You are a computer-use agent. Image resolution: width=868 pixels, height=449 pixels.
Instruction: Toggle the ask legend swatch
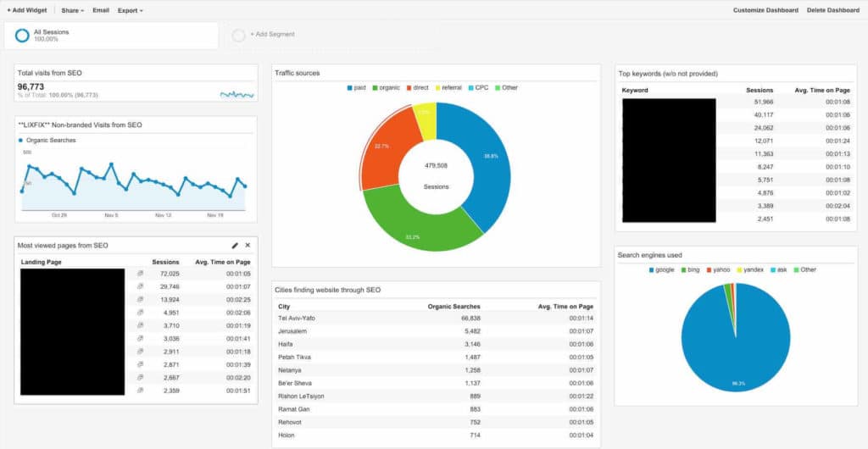coord(773,270)
